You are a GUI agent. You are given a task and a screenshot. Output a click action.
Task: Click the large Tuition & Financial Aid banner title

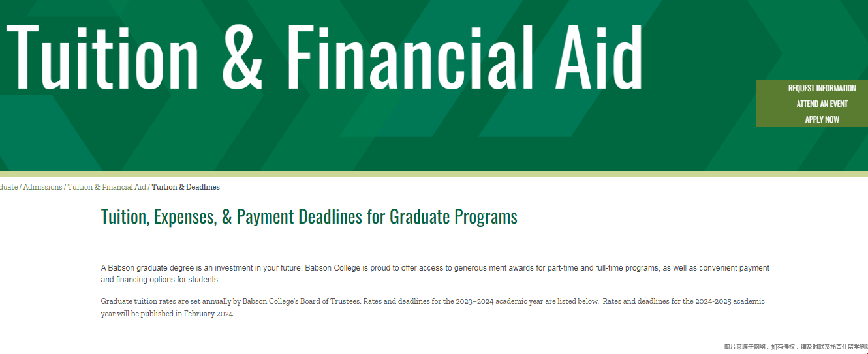pos(324,57)
